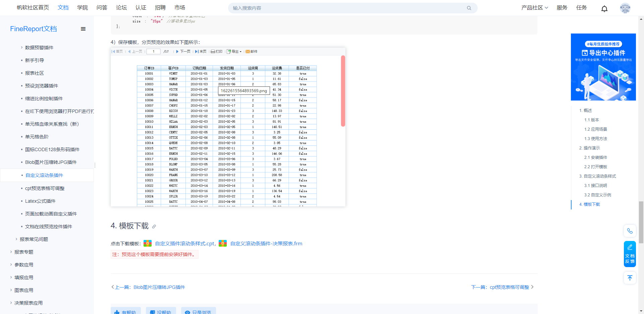Open 报表社区 in sidebar

(x=35, y=73)
